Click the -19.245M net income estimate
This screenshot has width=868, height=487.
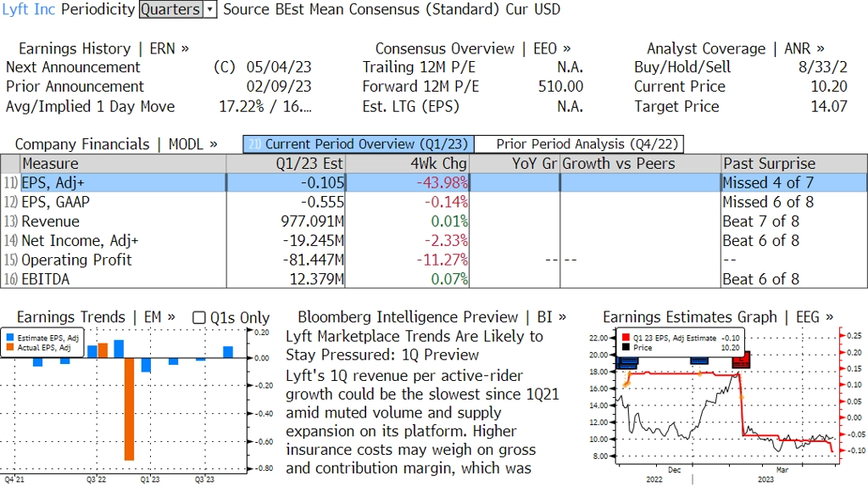click(x=314, y=241)
